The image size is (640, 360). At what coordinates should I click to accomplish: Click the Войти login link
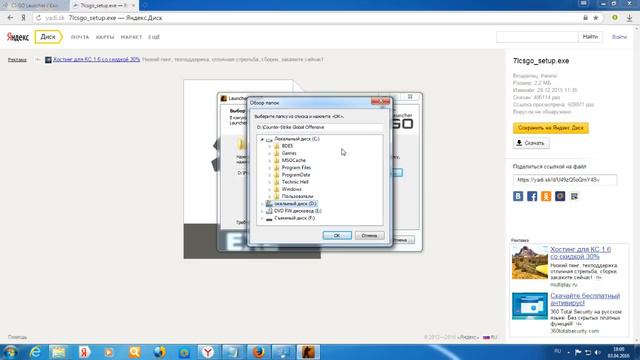point(619,37)
